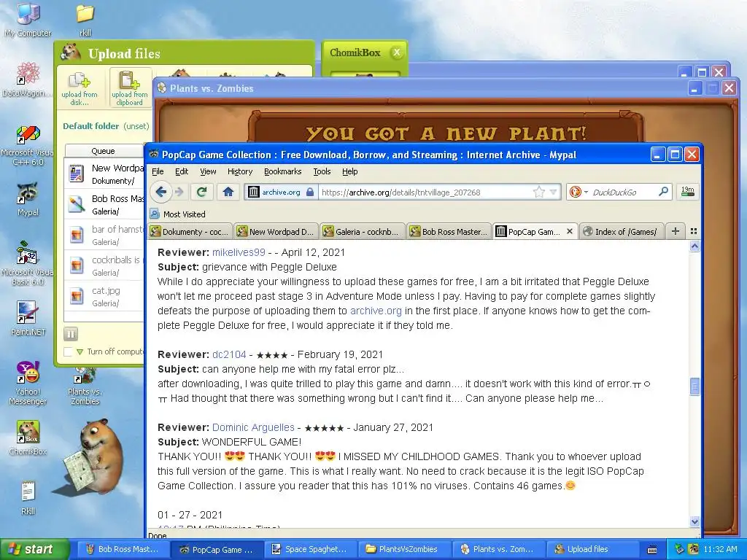Open My Computer desktop icon

28,19
